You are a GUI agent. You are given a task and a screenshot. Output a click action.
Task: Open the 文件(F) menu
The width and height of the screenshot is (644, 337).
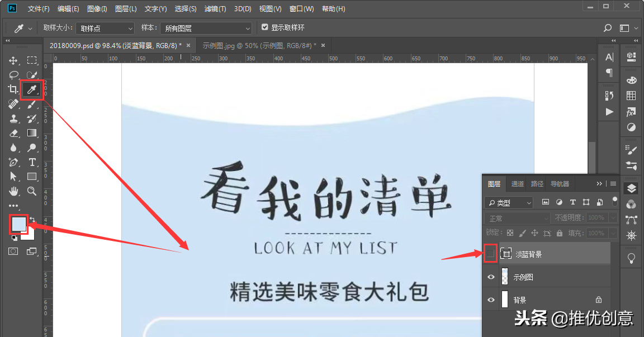click(39, 8)
